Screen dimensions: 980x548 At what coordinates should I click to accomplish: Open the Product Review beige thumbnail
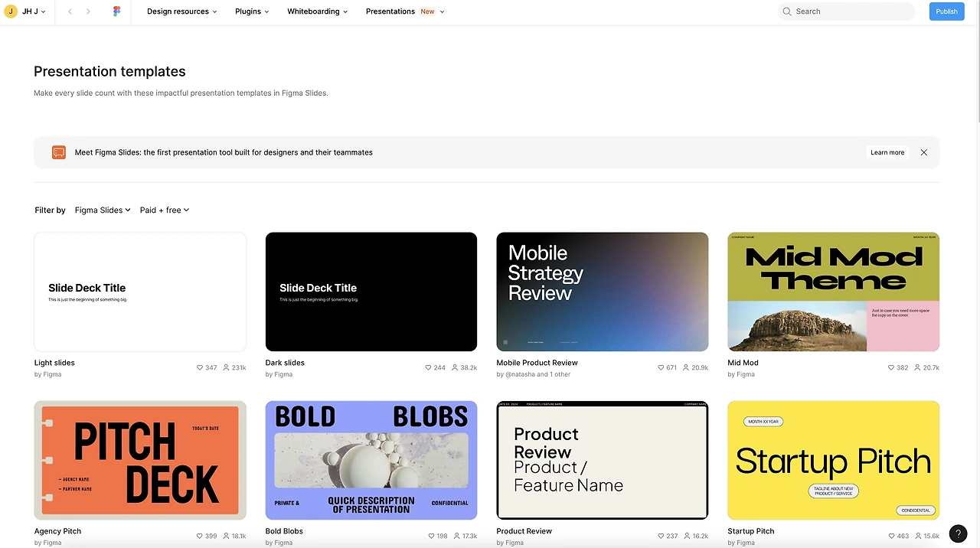603,460
